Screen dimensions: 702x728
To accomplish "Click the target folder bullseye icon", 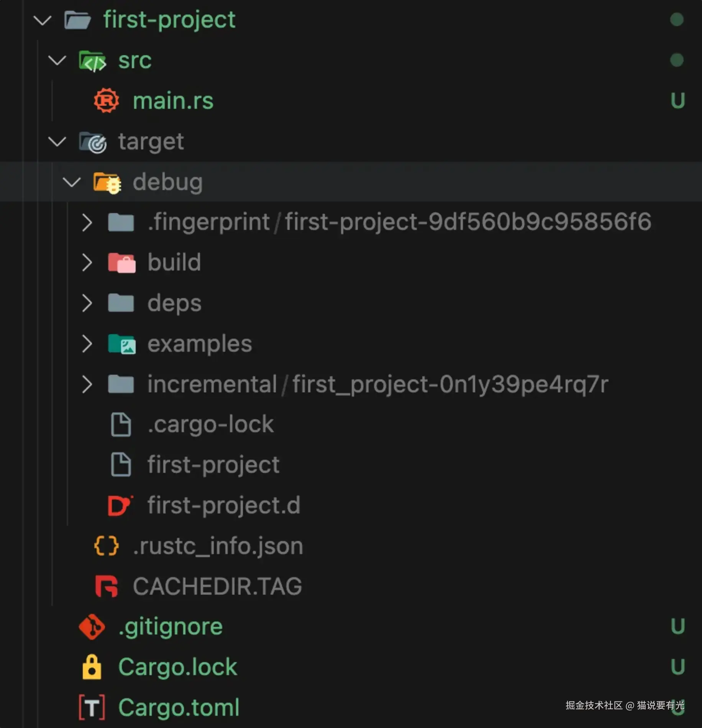I will [x=92, y=142].
